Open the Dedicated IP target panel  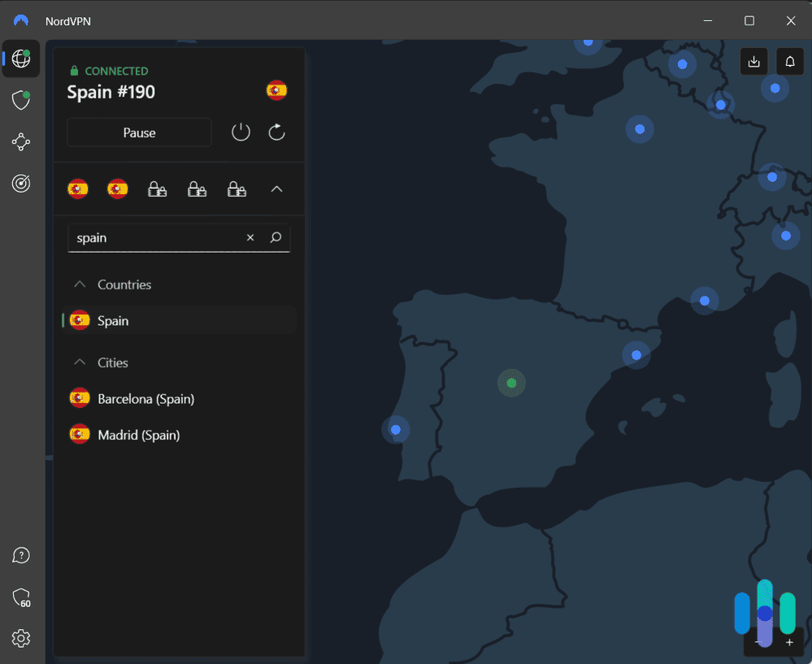pyautogui.click(x=20, y=184)
